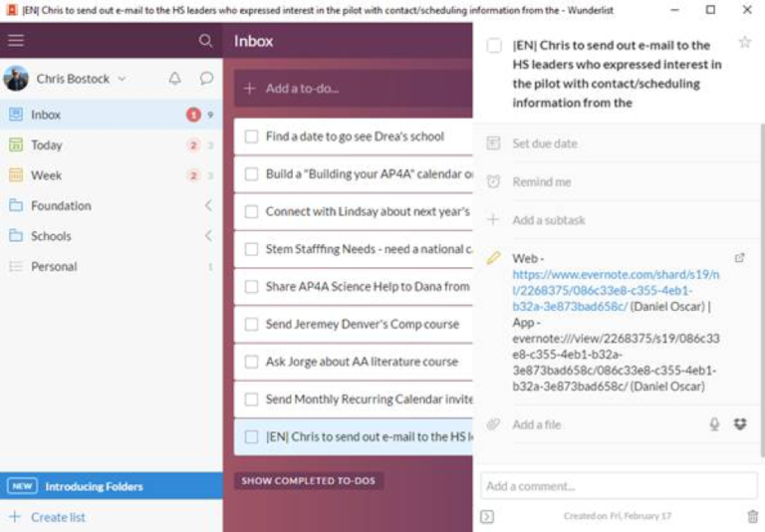Viewport: 765px width, 532px height.
Task: Open the Today smart list
Action: (112, 145)
